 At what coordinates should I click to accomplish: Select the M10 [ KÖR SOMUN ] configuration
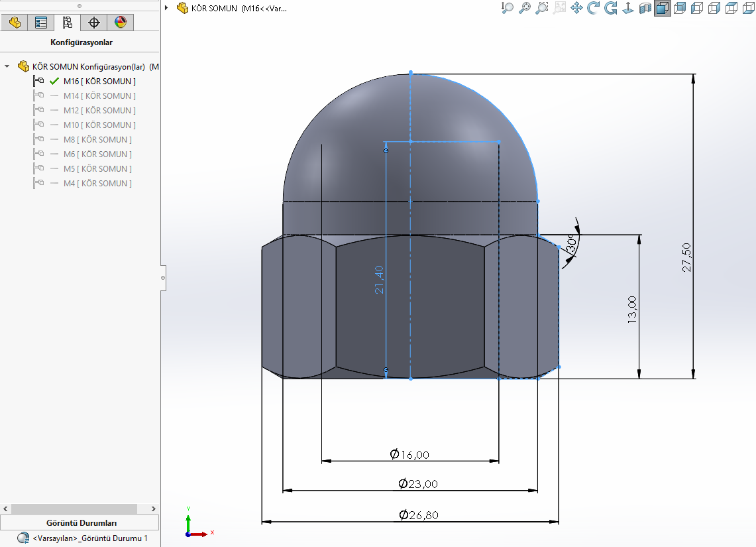(99, 125)
